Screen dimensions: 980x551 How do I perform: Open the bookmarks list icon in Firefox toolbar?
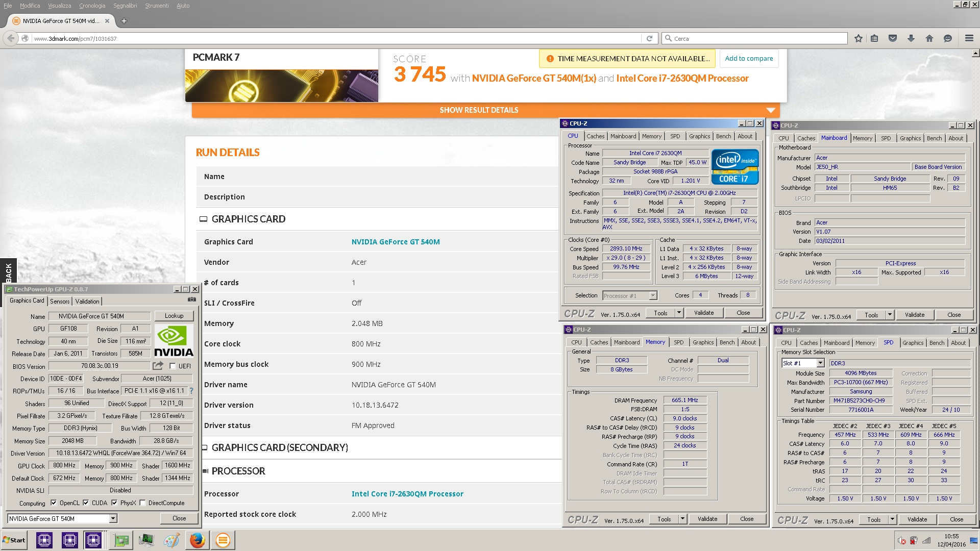coord(874,38)
